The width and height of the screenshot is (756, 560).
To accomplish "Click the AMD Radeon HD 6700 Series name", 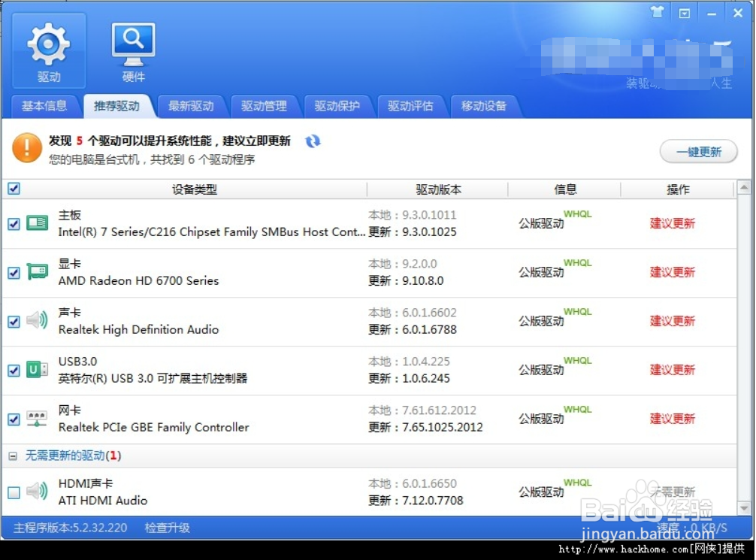I will 139,280.
